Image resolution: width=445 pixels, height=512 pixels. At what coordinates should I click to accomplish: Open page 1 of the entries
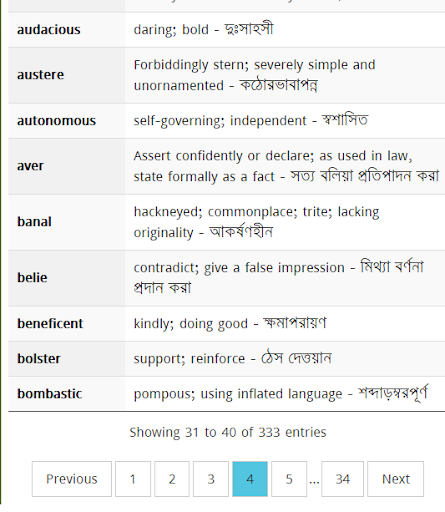(133, 479)
